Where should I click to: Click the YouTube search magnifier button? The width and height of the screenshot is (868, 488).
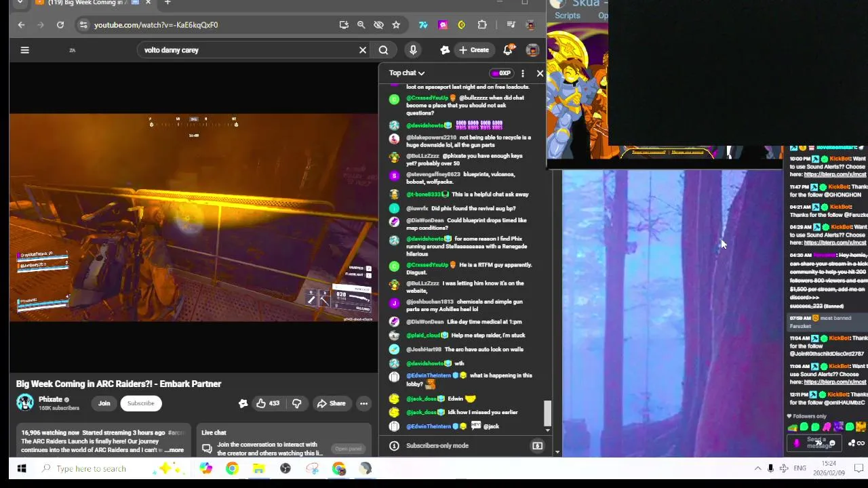tap(383, 49)
